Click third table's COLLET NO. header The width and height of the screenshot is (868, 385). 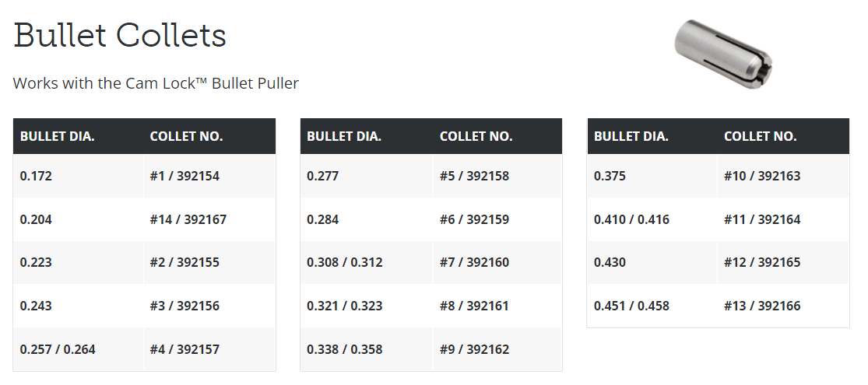tap(760, 137)
